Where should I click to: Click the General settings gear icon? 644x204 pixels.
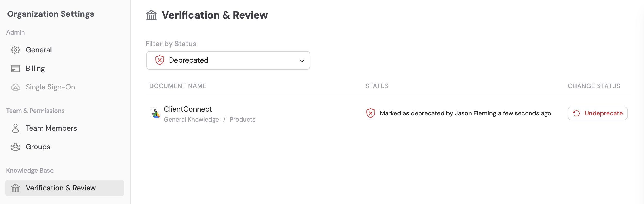(x=16, y=50)
